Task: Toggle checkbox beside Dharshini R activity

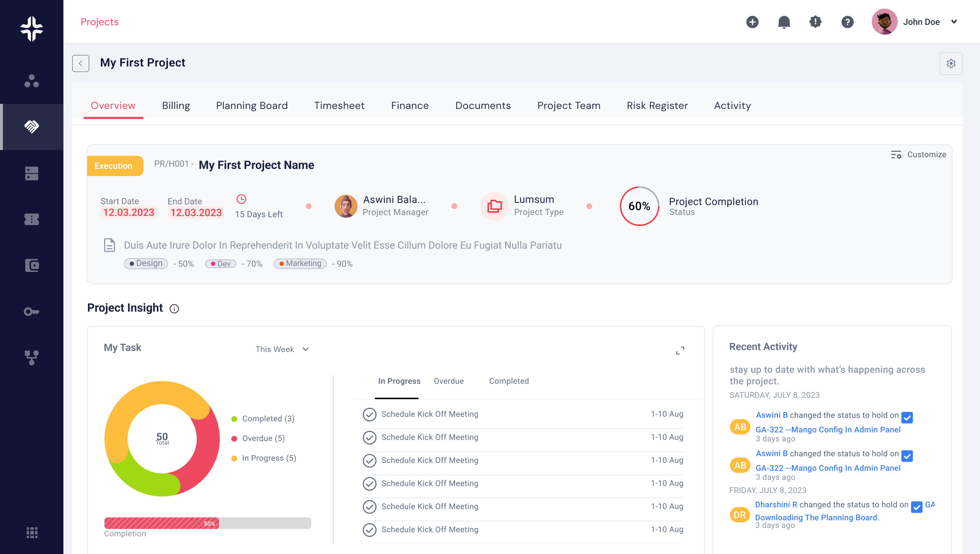Action: (x=917, y=507)
